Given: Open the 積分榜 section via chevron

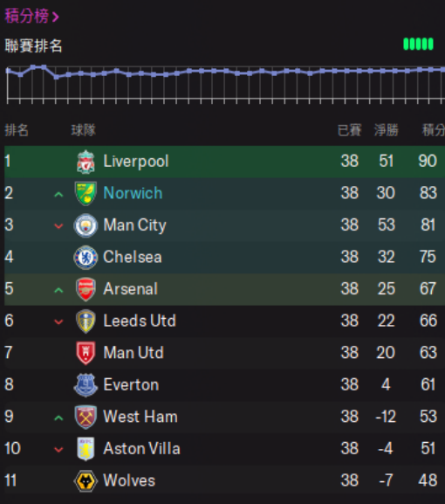Looking at the screenshot, I should pos(56,17).
